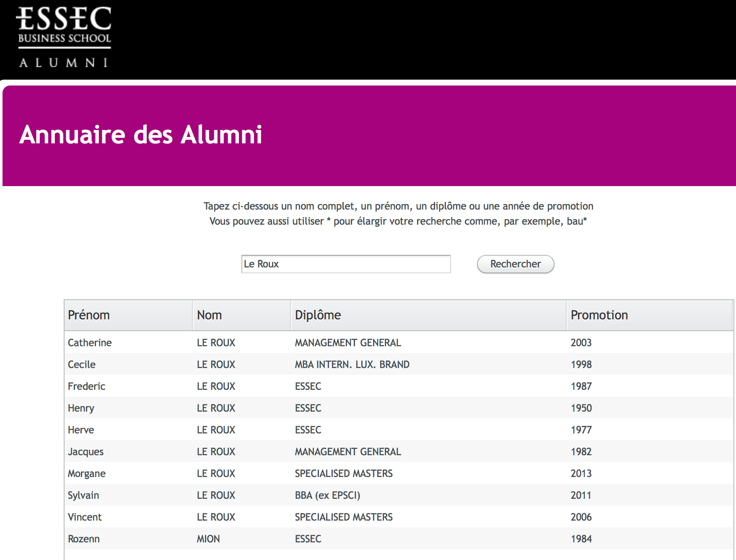Click the Rechercher button

pyautogui.click(x=516, y=264)
